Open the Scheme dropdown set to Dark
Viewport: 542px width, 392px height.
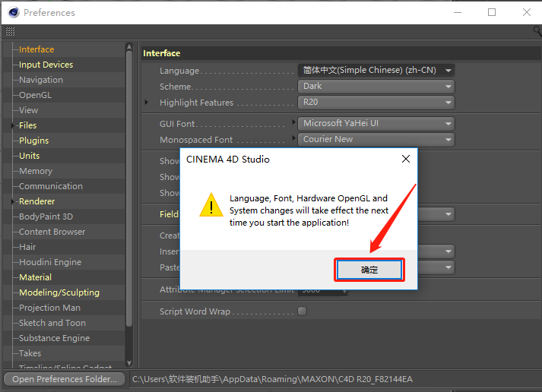coord(376,86)
